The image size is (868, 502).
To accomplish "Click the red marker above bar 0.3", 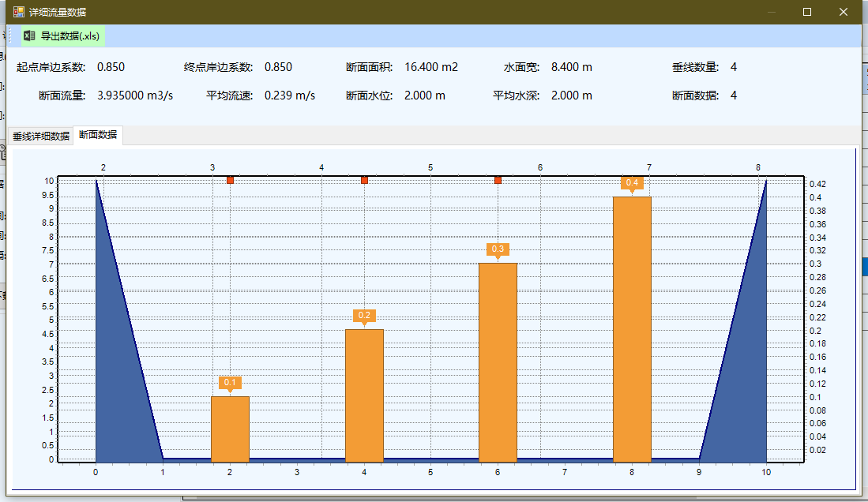I will click(x=498, y=180).
